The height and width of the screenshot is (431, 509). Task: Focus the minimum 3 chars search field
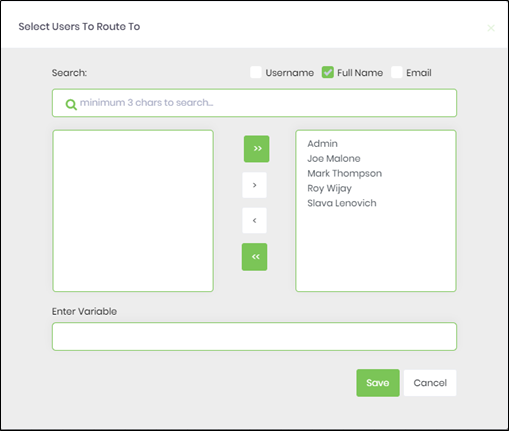tap(254, 103)
